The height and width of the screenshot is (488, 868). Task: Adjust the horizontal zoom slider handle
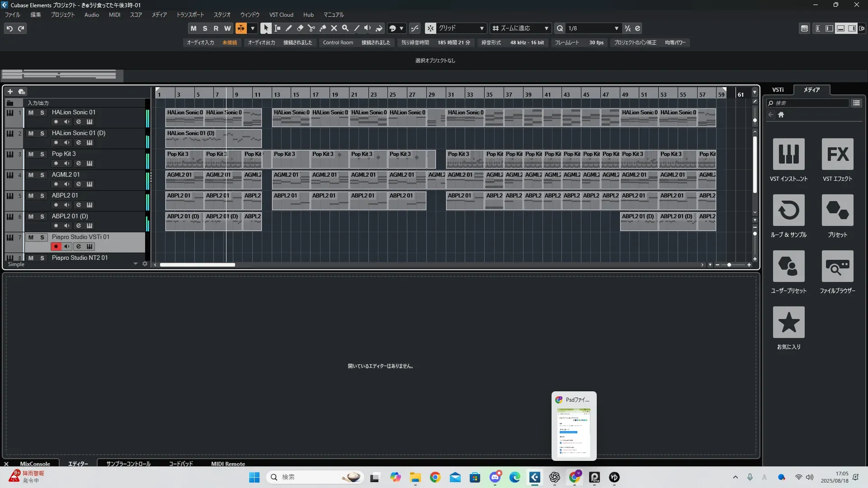pos(729,265)
